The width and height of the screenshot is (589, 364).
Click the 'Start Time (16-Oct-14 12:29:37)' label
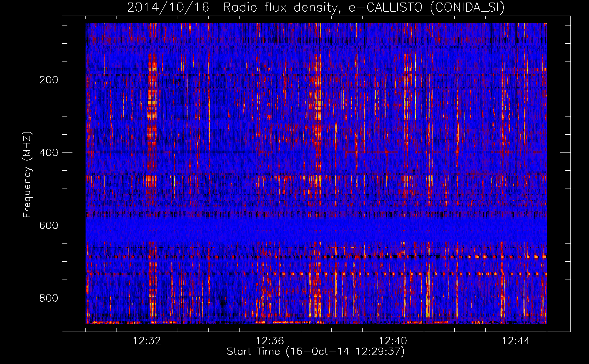pos(316,352)
